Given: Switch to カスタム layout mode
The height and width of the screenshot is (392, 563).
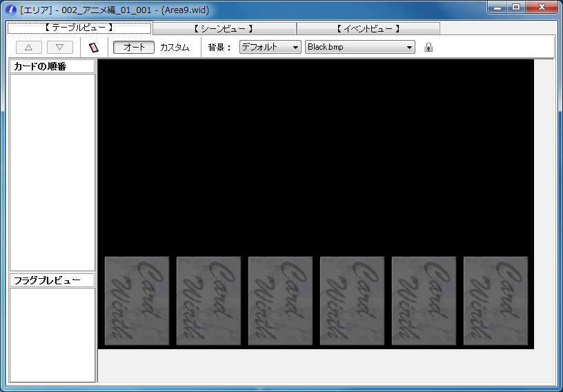Looking at the screenshot, I should click(x=175, y=48).
